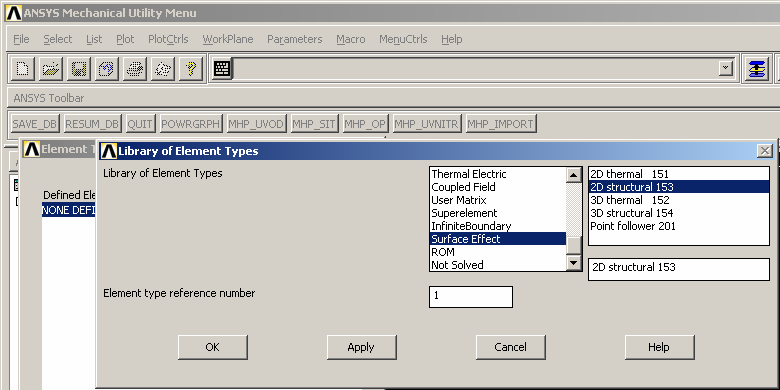The image size is (780, 390).
Task: Select Superelement category
Action: coord(497,213)
